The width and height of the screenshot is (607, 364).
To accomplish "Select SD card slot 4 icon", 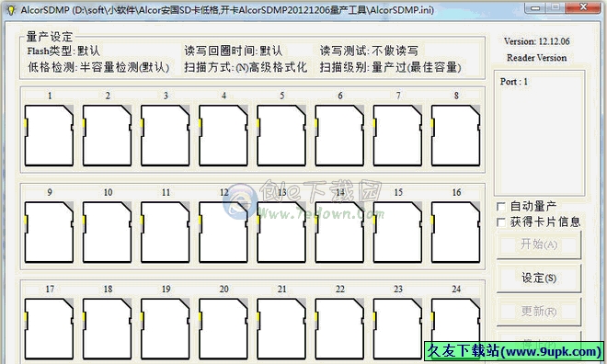I will click(223, 135).
